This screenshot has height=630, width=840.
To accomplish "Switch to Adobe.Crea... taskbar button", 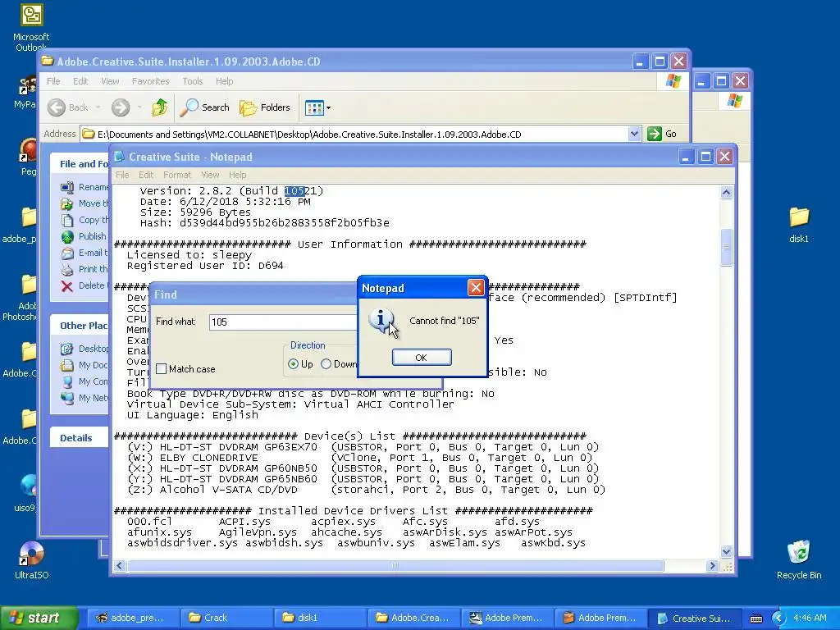I will 413,618.
